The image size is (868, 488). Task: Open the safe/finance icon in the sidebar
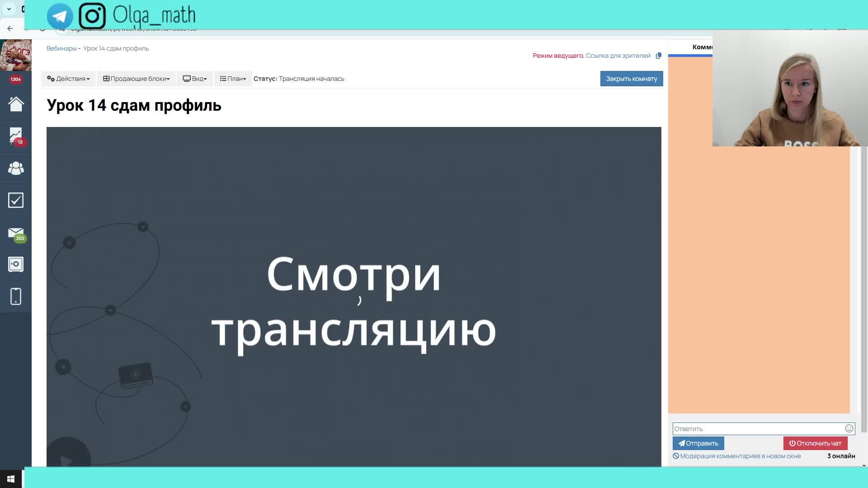click(16, 264)
